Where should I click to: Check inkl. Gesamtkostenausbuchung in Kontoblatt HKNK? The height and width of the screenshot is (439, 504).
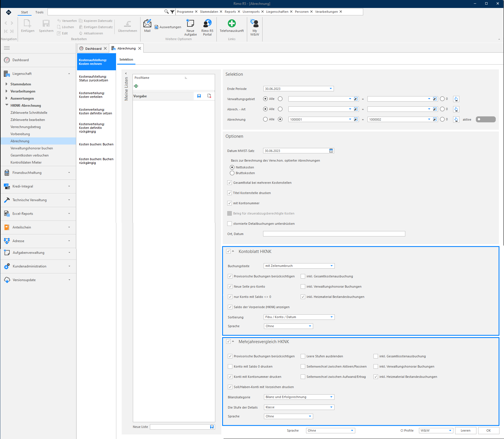point(303,276)
